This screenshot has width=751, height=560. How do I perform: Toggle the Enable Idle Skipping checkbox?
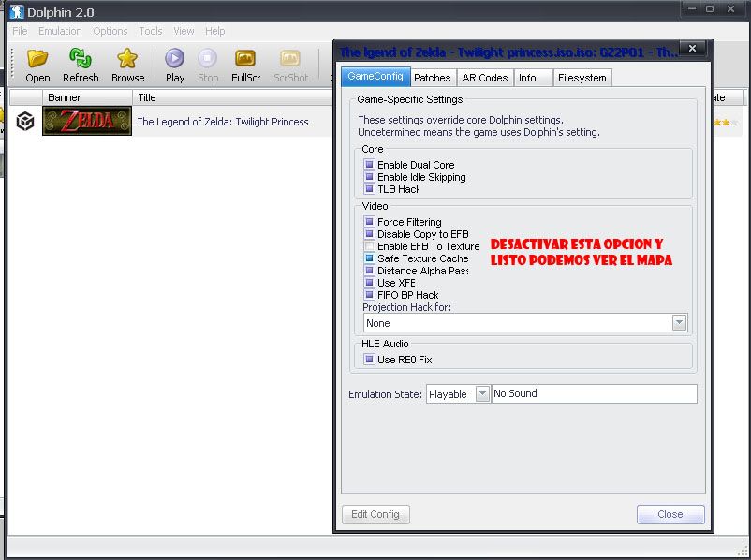click(x=369, y=177)
